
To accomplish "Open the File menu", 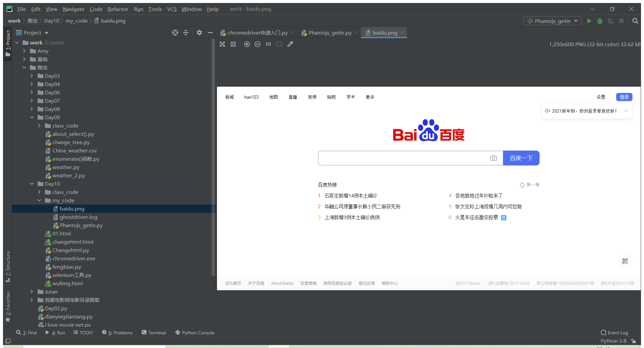I will pyautogui.click(x=22, y=9).
